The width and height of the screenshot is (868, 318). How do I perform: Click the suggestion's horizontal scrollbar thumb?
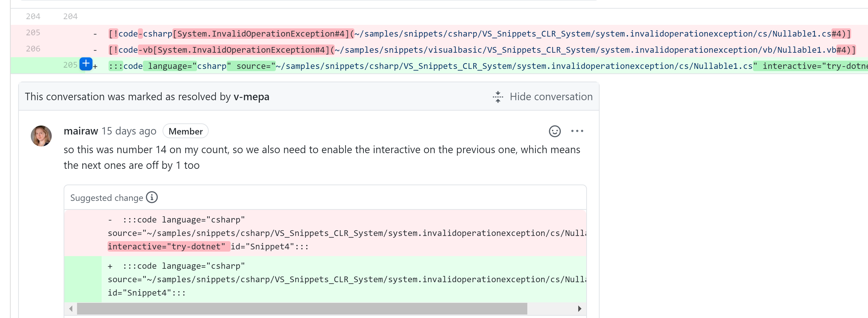pos(302,309)
